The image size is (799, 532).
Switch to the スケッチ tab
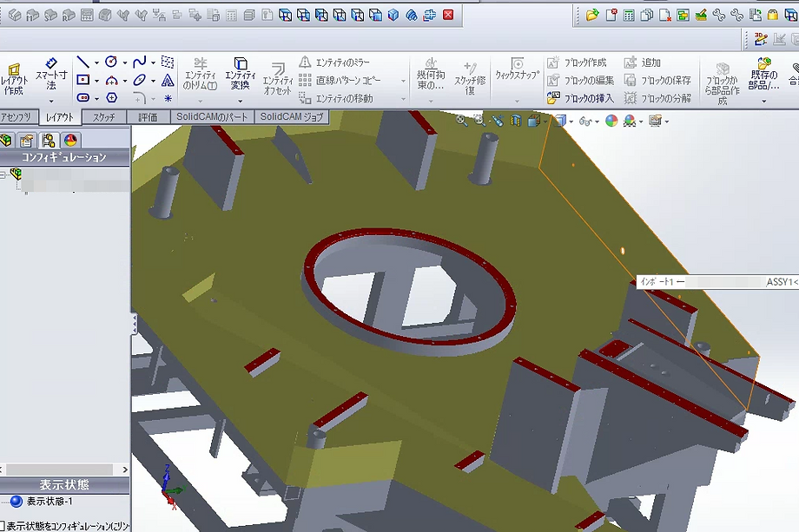point(104,117)
